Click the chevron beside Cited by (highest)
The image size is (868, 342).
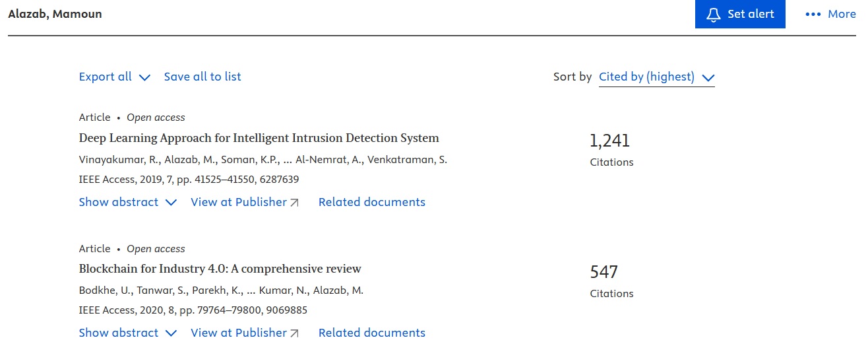708,78
